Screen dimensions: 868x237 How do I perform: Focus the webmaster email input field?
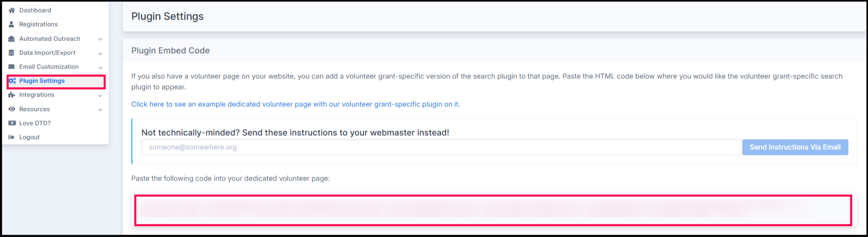click(441, 147)
